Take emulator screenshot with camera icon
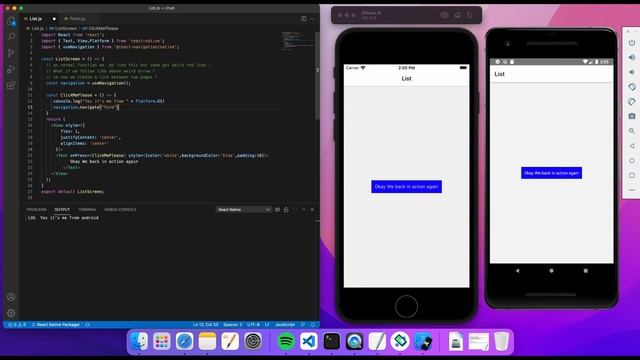 click(x=632, y=116)
